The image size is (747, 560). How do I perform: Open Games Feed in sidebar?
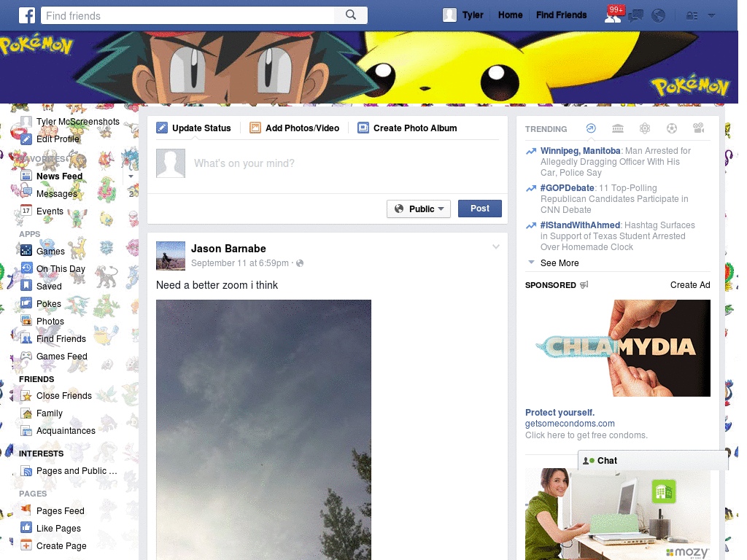point(61,356)
